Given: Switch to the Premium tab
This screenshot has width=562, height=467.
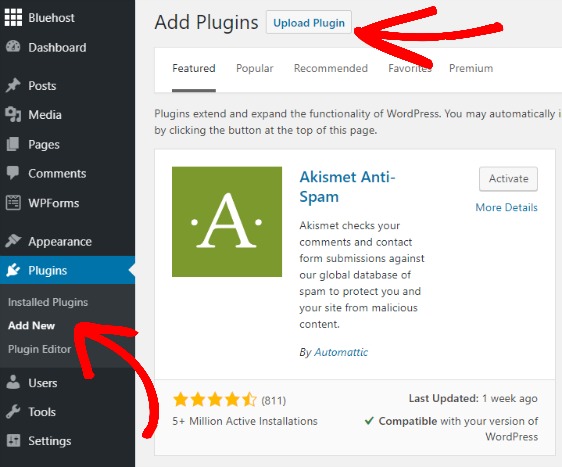Looking at the screenshot, I should (471, 68).
